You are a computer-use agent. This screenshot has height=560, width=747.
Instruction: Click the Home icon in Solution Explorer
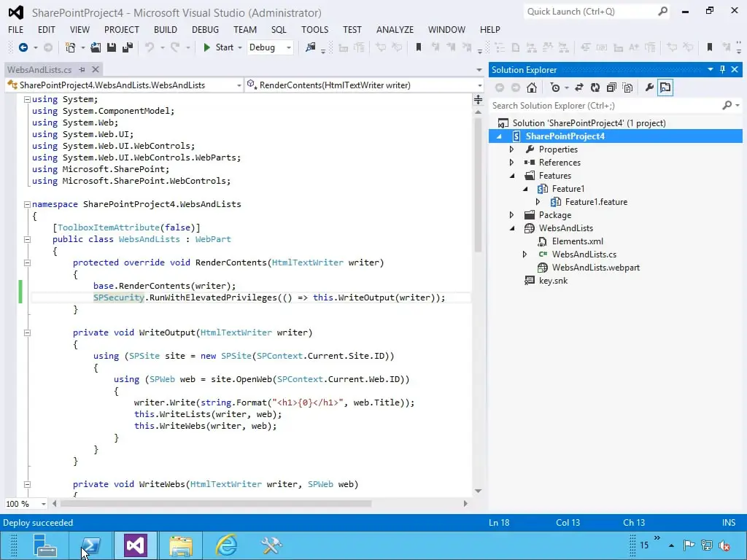coord(532,87)
